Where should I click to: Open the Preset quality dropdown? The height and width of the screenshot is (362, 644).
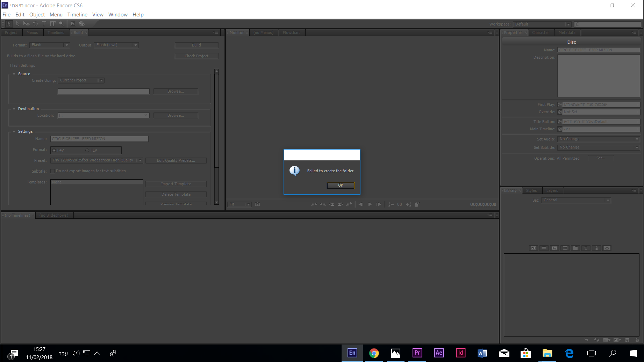[97, 160]
